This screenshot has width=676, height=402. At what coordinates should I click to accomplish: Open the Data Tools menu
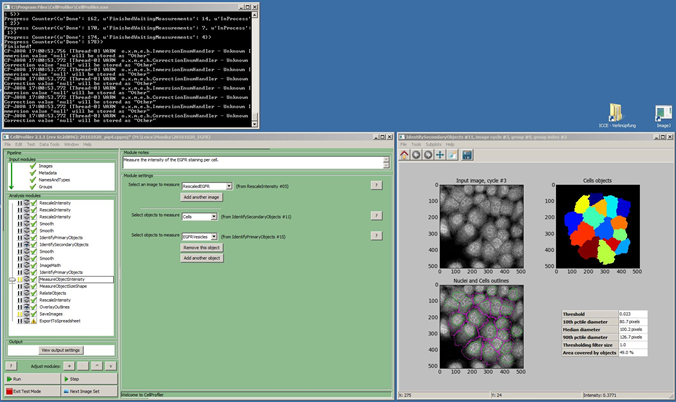point(48,144)
